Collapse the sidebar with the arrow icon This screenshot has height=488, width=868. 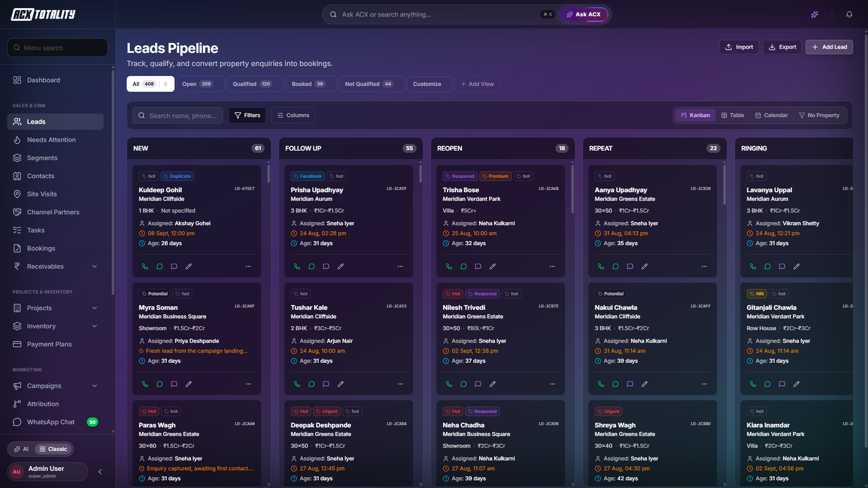point(100,472)
